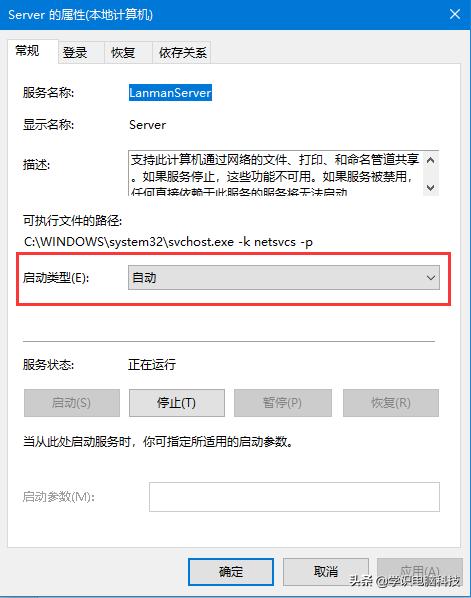Image resolution: width=471 pixels, height=598 pixels.
Task: Click inside the 描述 text box
Action: tap(275, 174)
